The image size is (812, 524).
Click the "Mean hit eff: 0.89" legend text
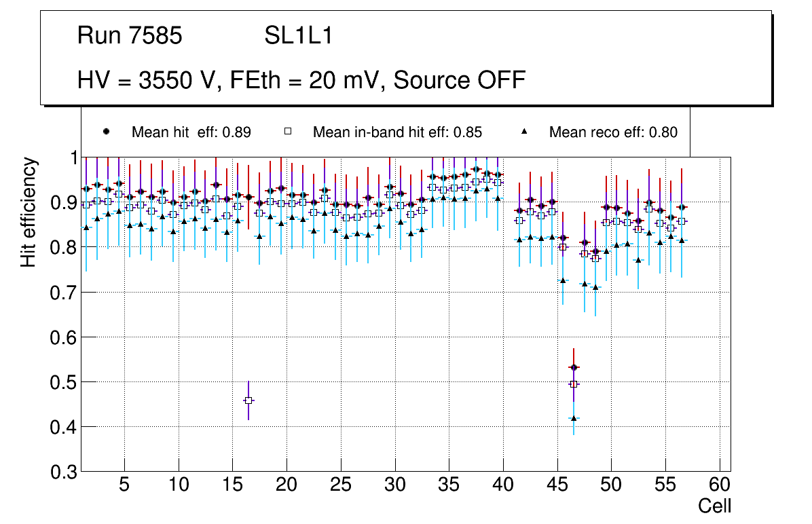point(191,132)
